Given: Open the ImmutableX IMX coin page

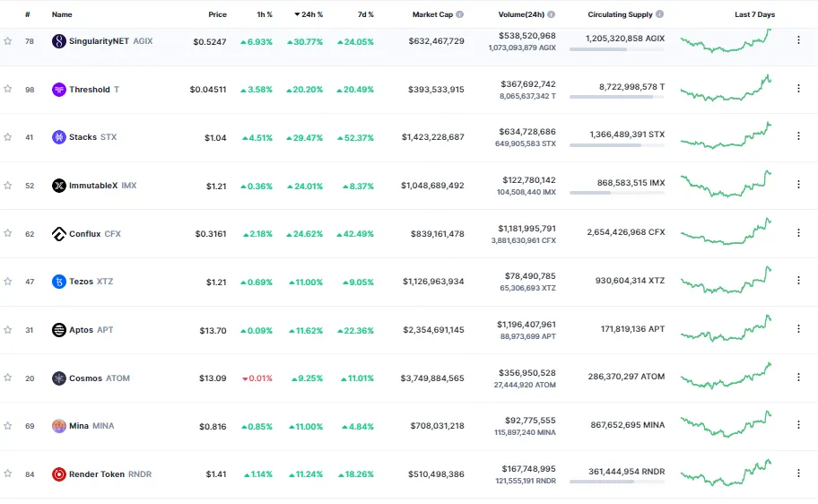Looking at the screenshot, I should 103,186.
